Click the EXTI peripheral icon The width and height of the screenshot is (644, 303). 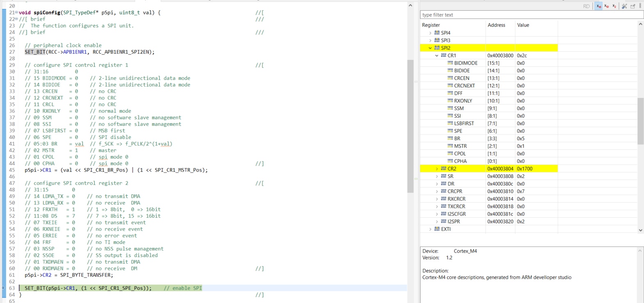coord(437,229)
